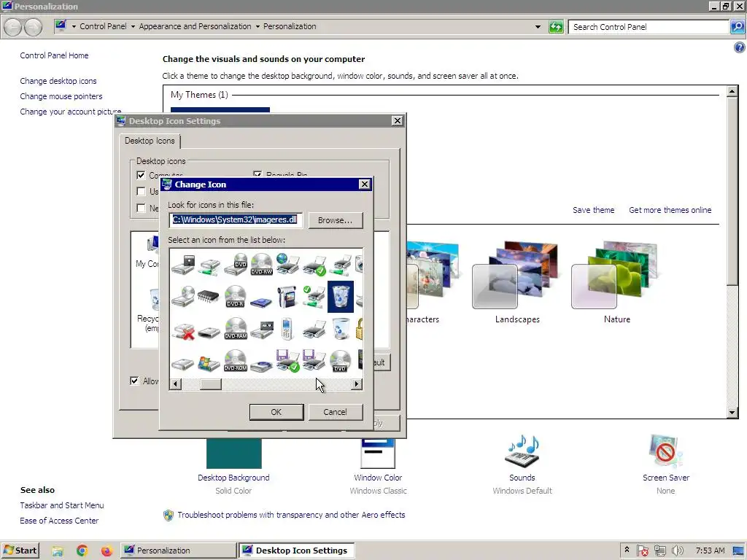Open Windows Explorer from the taskbar
The width and height of the screenshot is (747, 560).
point(58,551)
